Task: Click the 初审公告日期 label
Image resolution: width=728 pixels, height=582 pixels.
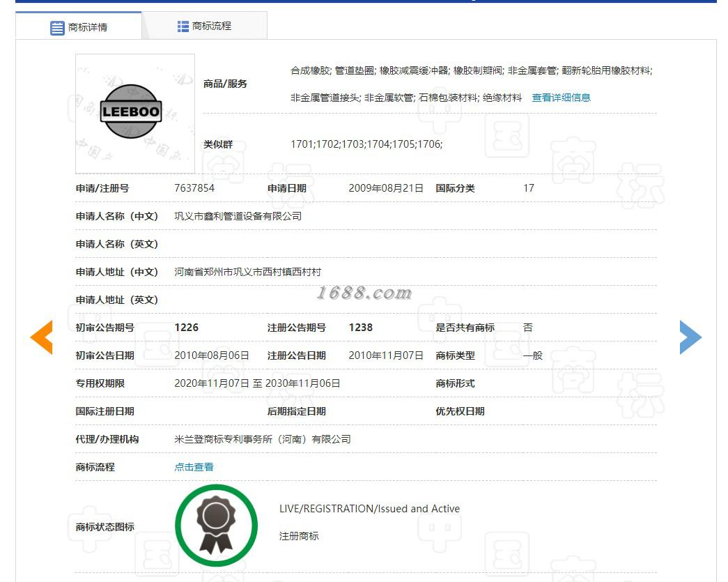Action: [105, 355]
